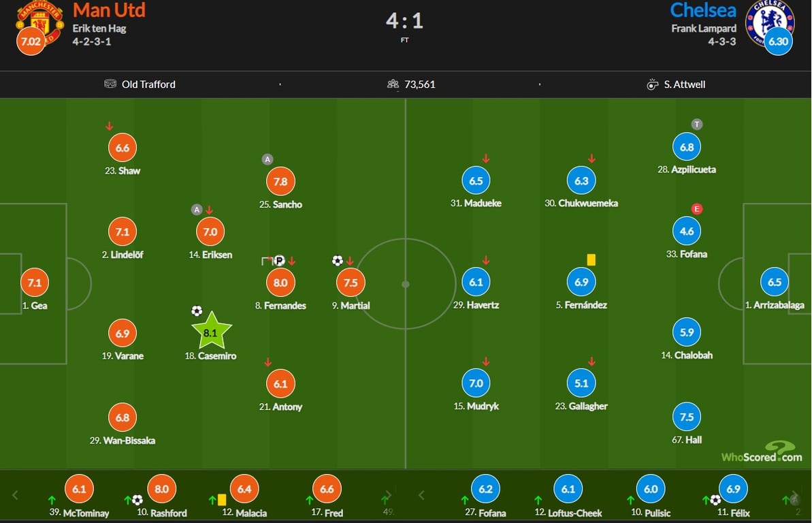The height and width of the screenshot is (523, 812).
Task: Click the referee whistle icon by S. Attwell
Action: coord(653,84)
